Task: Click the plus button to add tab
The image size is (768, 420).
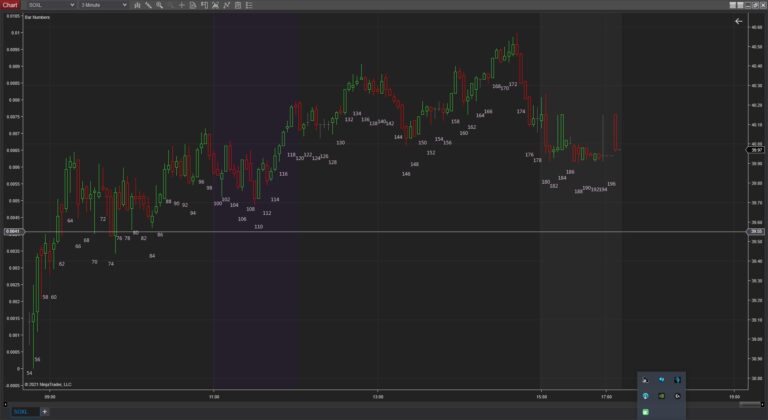Action: pyautogui.click(x=44, y=411)
